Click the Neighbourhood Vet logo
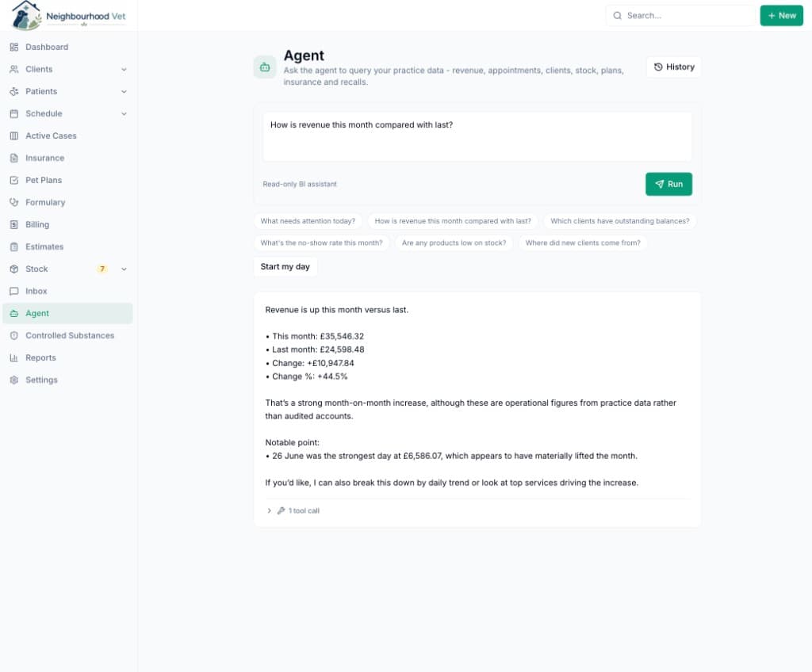Viewport: 812px width, 672px height. tap(68, 16)
